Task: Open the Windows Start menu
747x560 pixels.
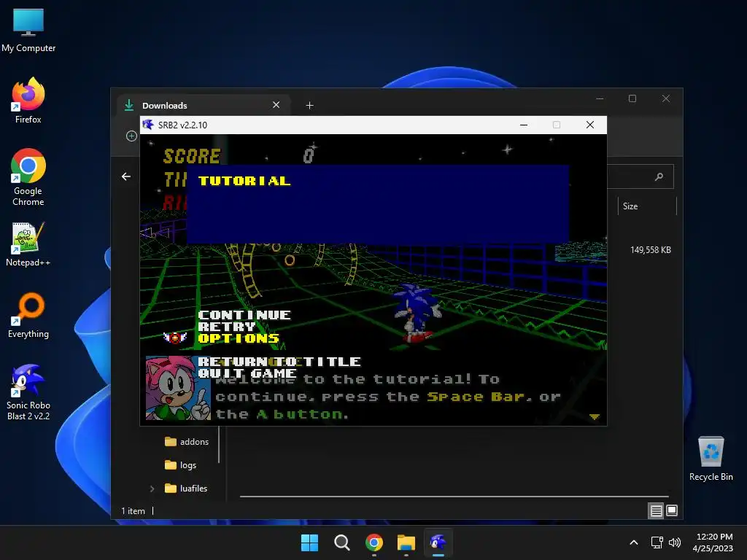Action: (x=309, y=542)
